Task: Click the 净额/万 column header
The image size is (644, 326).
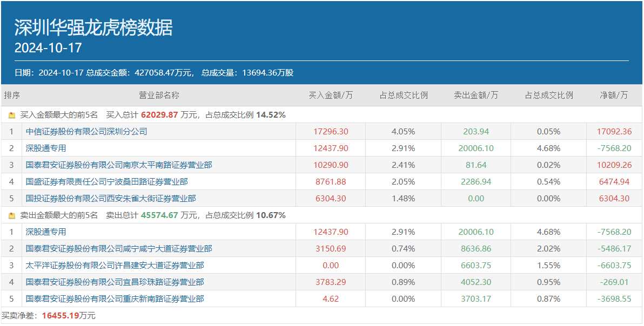Action: pos(614,96)
